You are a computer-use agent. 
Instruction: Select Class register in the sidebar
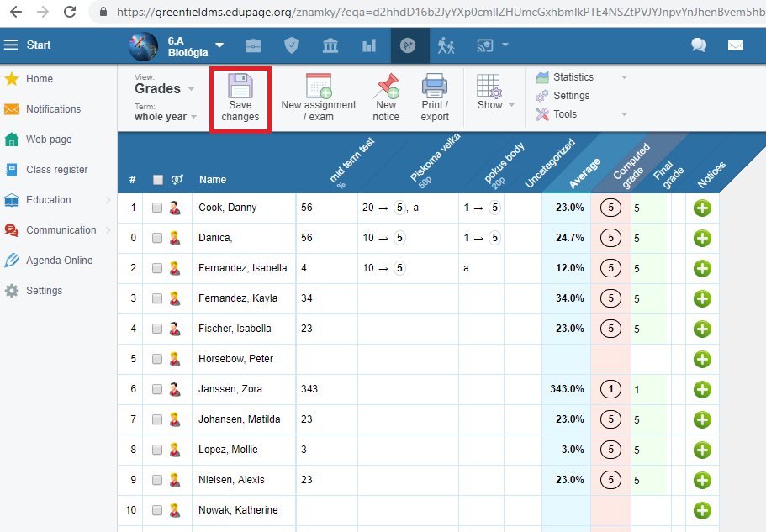pos(56,170)
